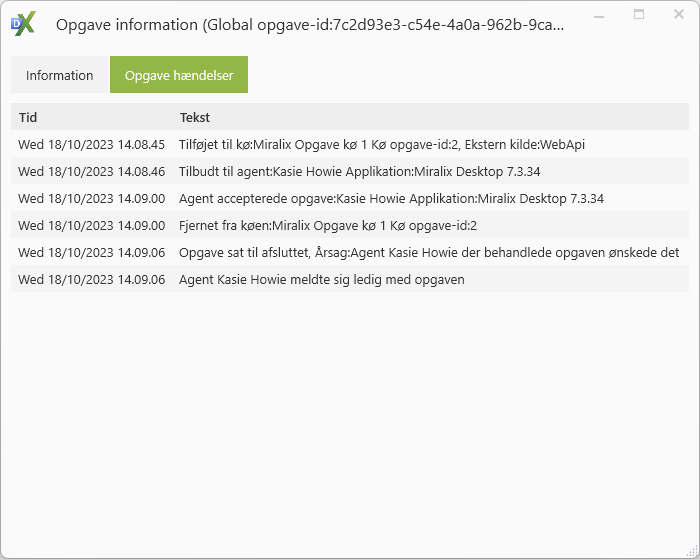
Task: Close the Opgave information window
Action: click(677, 15)
